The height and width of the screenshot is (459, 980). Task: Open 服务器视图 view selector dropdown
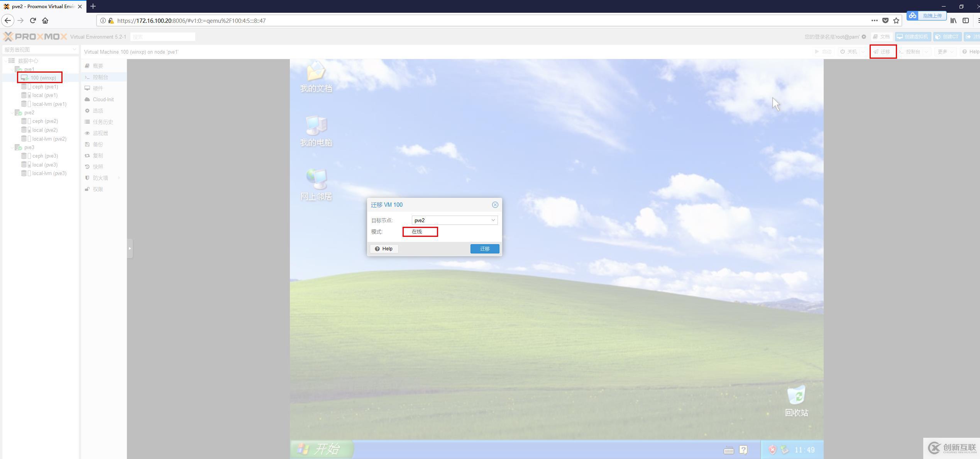[40, 49]
